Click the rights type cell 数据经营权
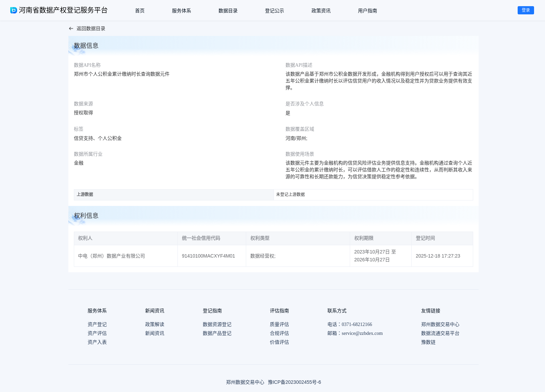545x392 pixels. click(x=298, y=256)
